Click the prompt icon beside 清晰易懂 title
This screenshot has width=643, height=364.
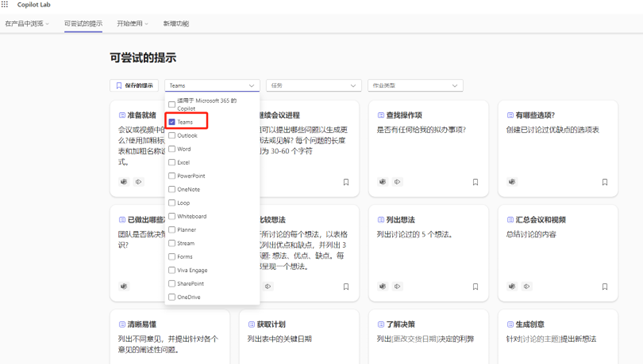(122, 324)
